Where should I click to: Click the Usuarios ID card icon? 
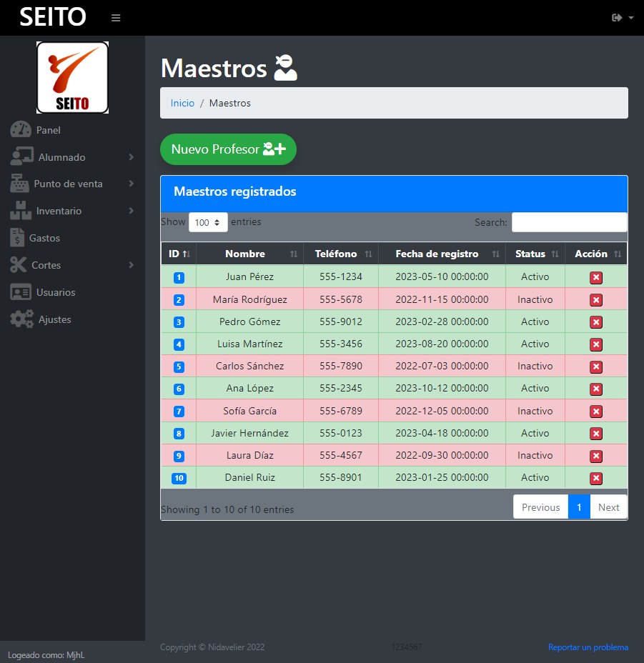pos(21,292)
